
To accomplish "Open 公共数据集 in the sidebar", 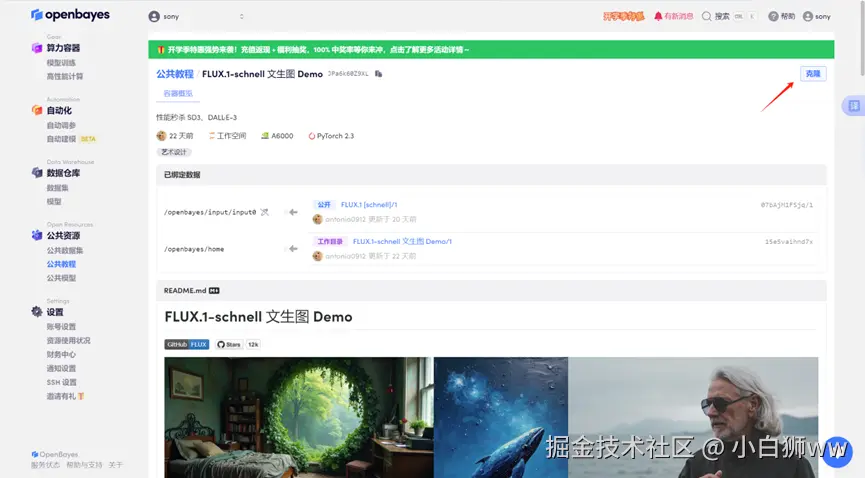I will coord(65,251).
